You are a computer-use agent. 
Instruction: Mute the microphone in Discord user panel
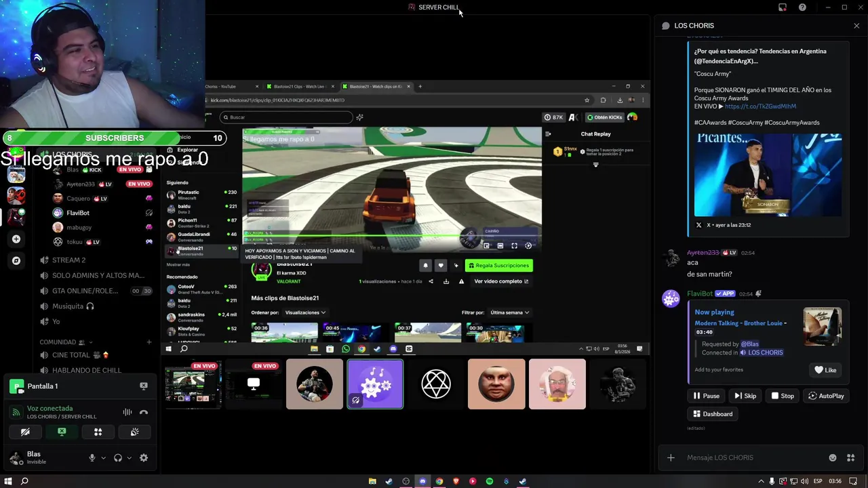(92, 458)
